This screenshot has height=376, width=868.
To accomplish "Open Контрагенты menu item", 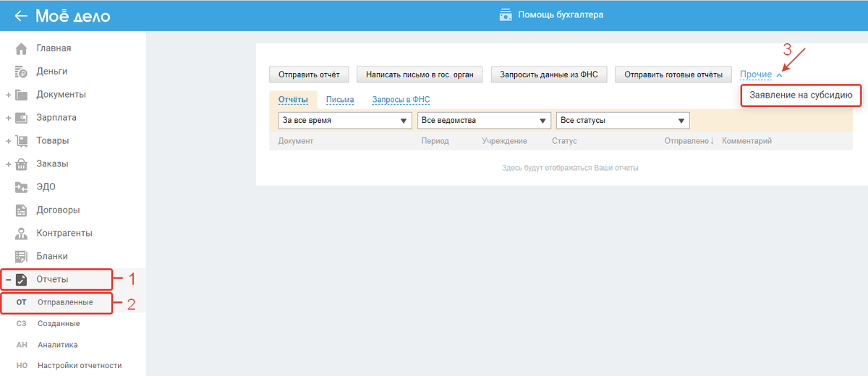I will coord(64,234).
